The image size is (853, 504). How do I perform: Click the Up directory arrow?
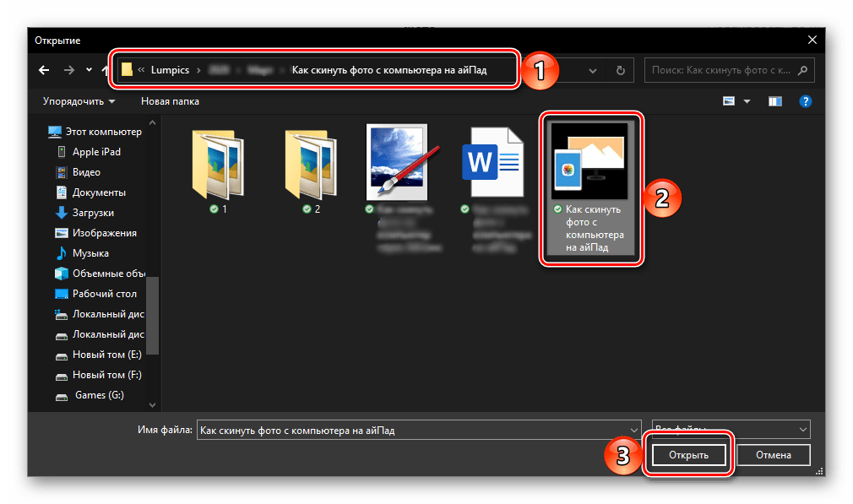coord(106,70)
